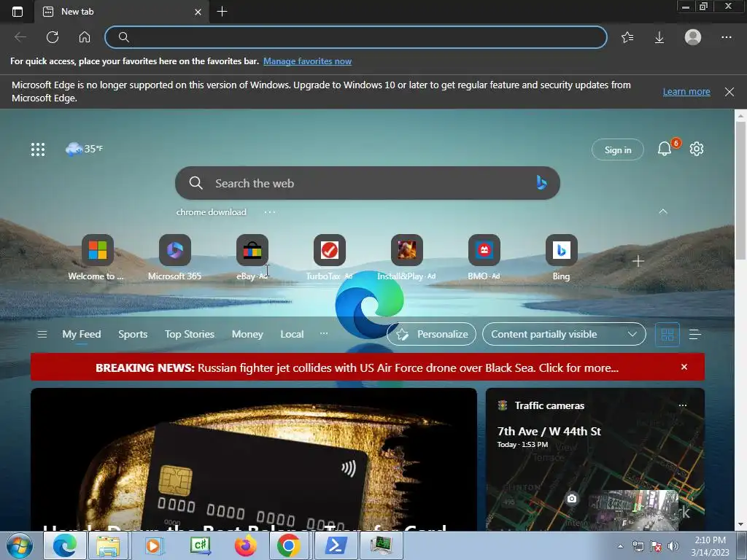Viewport: 747px width, 560px height.
Task: Open PowerShell from the taskbar
Action: point(336,545)
